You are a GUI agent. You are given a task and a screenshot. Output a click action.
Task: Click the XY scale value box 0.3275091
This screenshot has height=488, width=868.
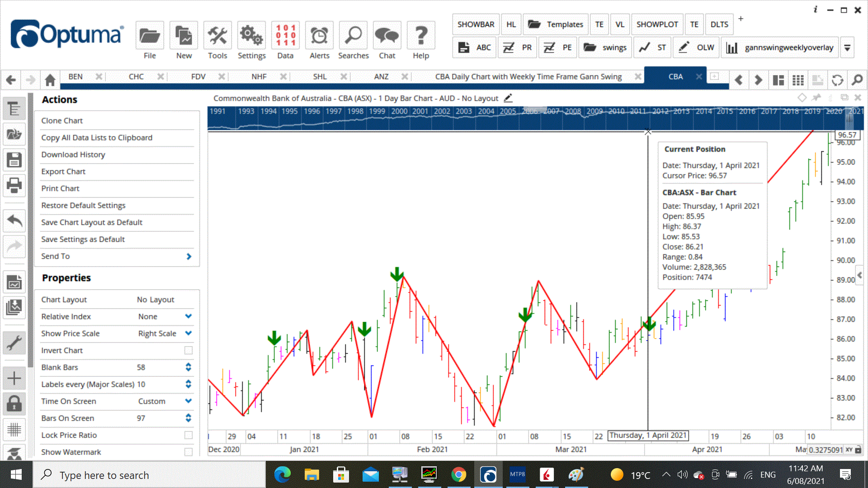tap(826, 450)
